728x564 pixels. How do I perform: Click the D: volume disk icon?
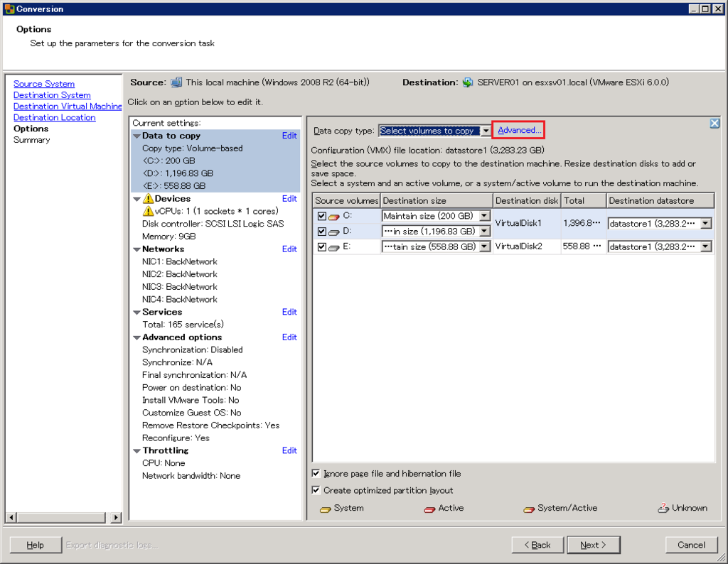pyautogui.click(x=334, y=232)
